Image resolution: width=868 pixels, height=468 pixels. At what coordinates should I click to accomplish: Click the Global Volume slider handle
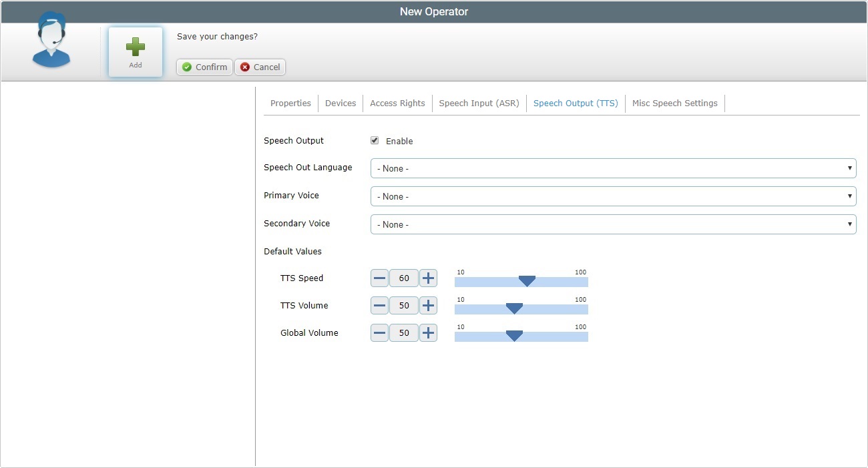(514, 336)
